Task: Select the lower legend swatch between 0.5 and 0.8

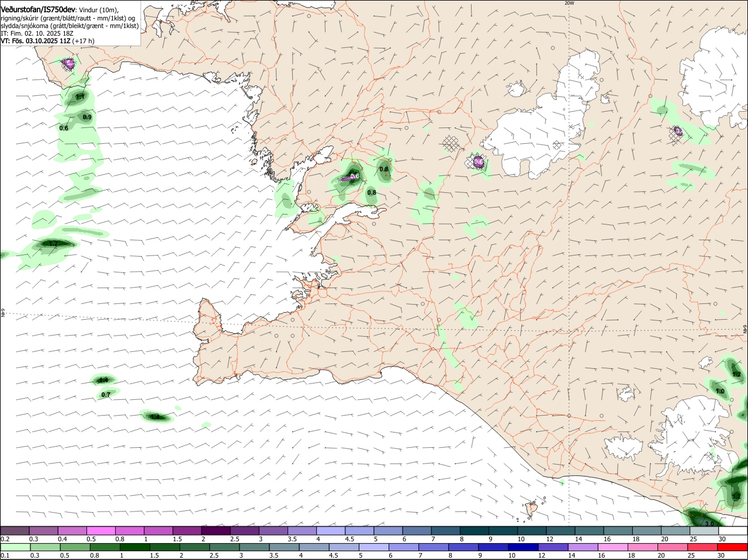Action: click(75, 547)
